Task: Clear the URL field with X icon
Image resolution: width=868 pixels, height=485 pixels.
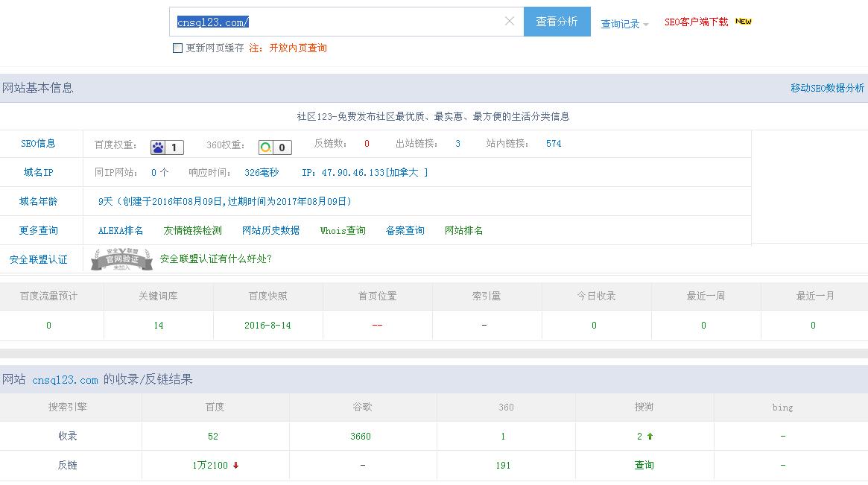Action: pyautogui.click(x=510, y=22)
